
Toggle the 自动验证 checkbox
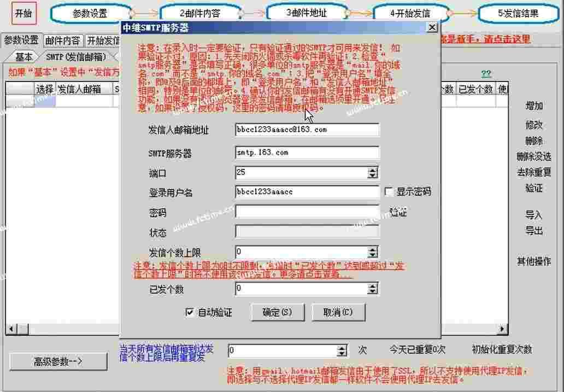point(189,312)
